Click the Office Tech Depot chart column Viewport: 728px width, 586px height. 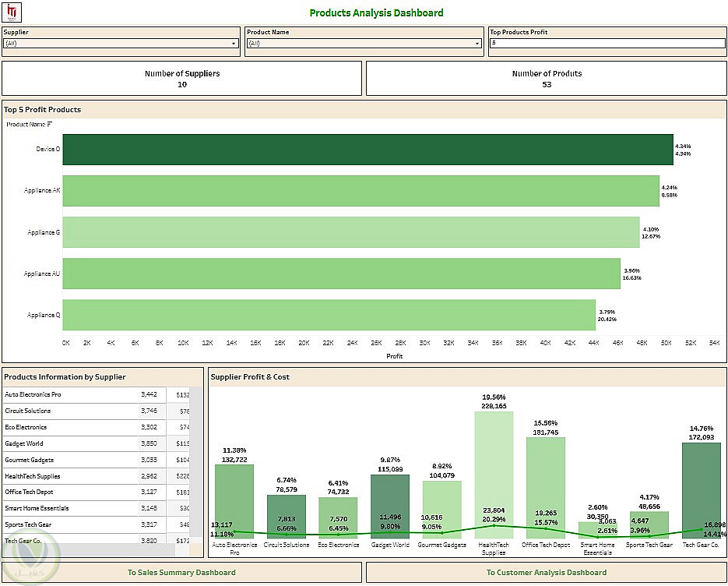click(x=546, y=488)
